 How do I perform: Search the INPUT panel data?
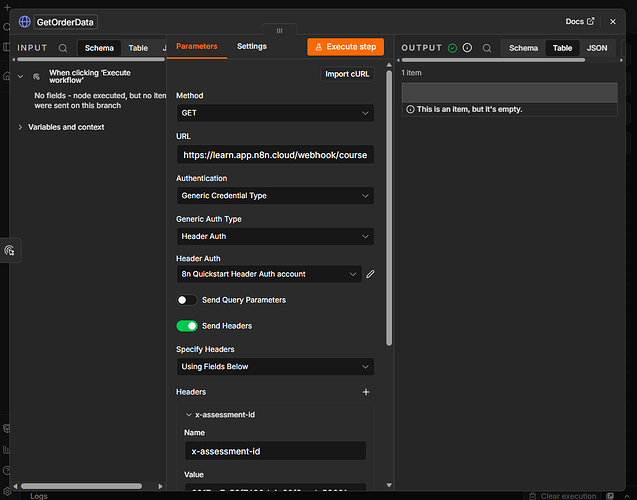point(63,48)
